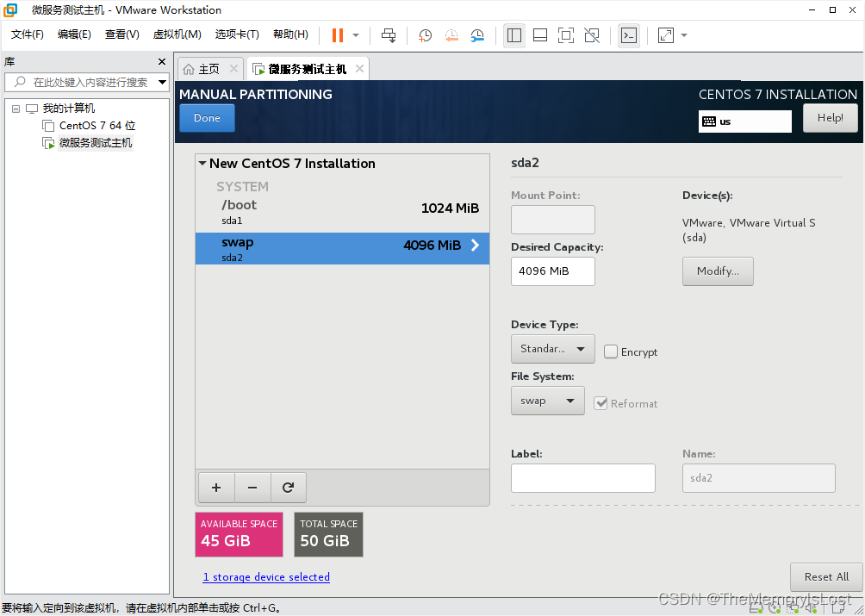Pause the running virtual machine
This screenshot has height=616, width=865.
(x=338, y=35)
